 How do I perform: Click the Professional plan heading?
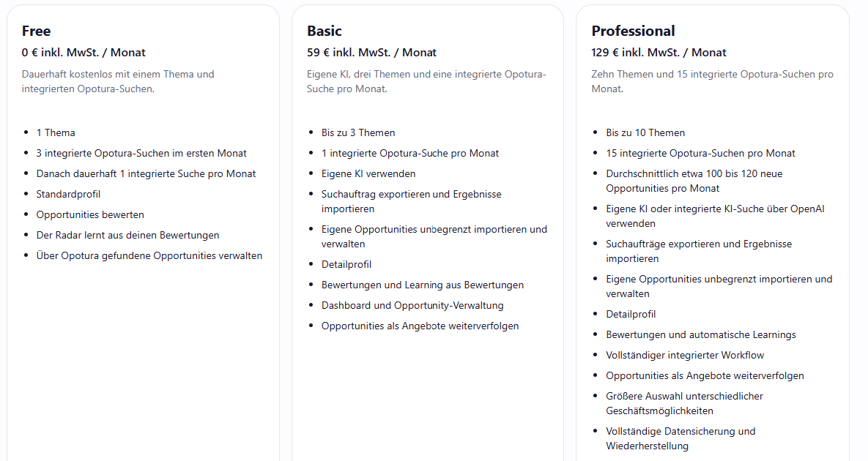(x=634, y=31)
